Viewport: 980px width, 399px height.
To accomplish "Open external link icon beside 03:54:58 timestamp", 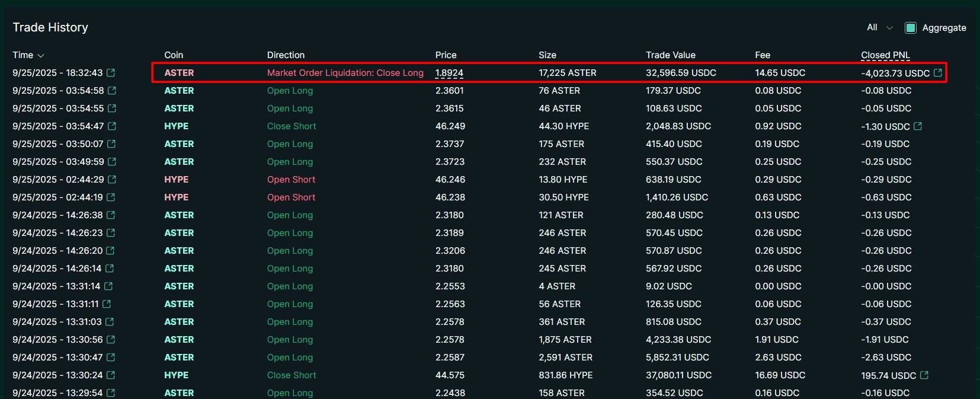I will coord(112,91).
